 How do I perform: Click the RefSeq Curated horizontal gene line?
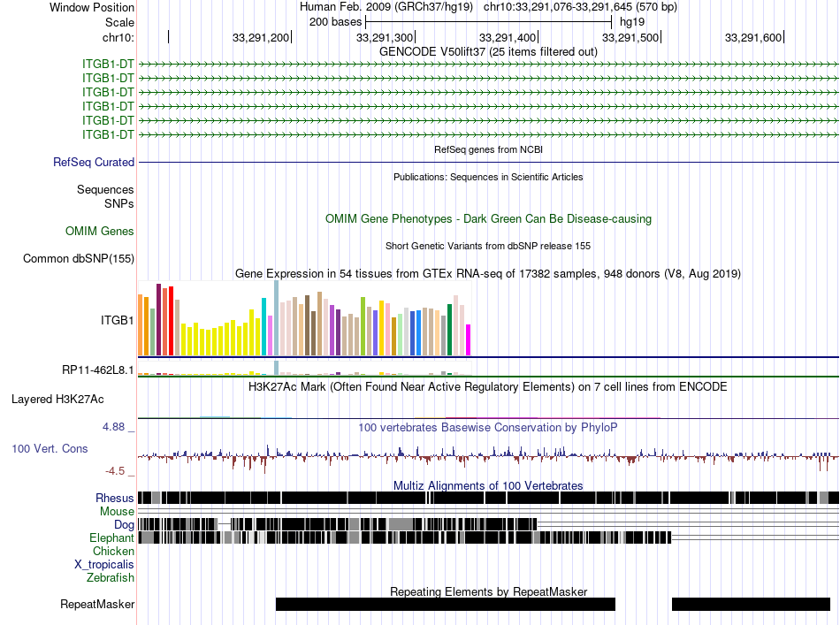pos(488,162)
